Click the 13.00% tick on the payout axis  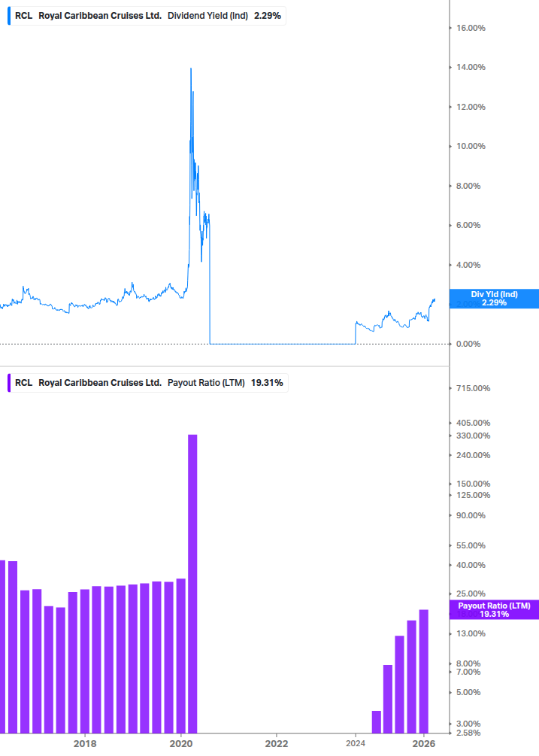point(471,634)
